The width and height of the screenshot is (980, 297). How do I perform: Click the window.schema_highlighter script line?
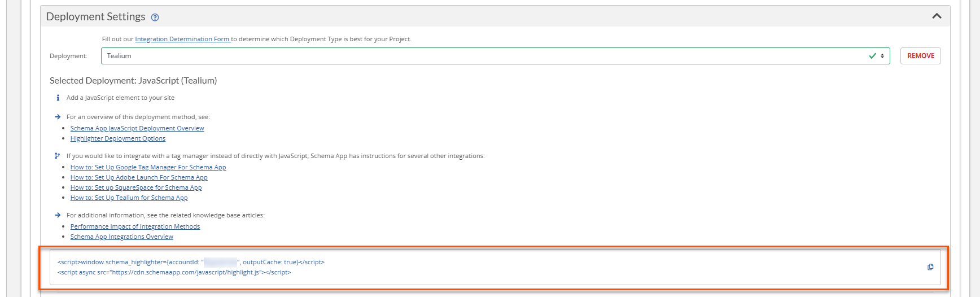[191, 262]
